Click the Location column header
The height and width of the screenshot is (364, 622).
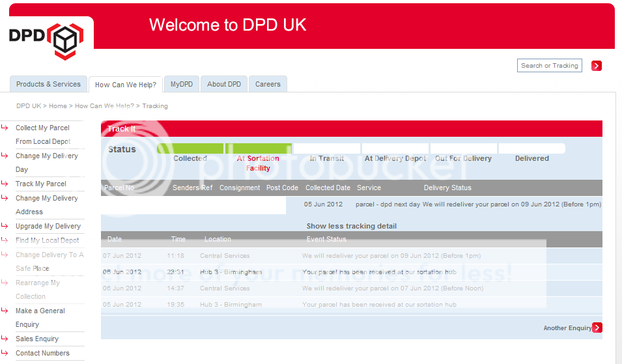click(218, 239)
